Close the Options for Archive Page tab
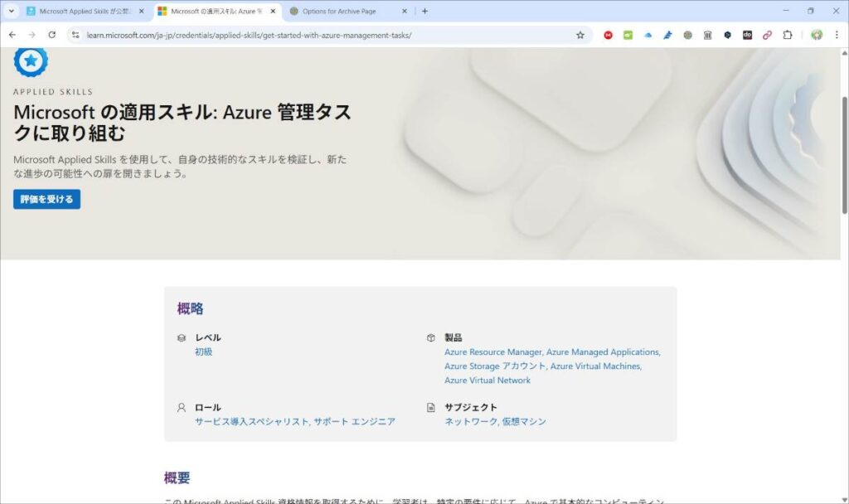Viewport: 849px width, 504px height. (x=405, y=11)
